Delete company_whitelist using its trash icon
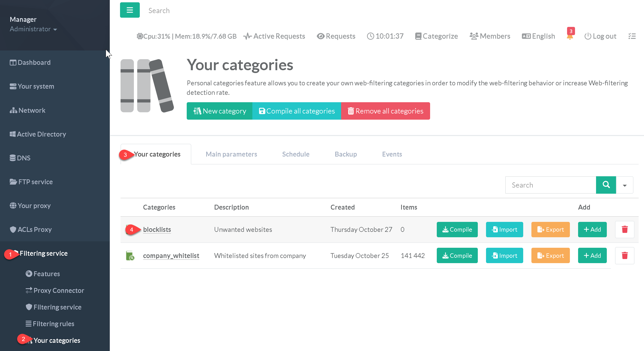This screenshot has width=644, height=351. 625,255
